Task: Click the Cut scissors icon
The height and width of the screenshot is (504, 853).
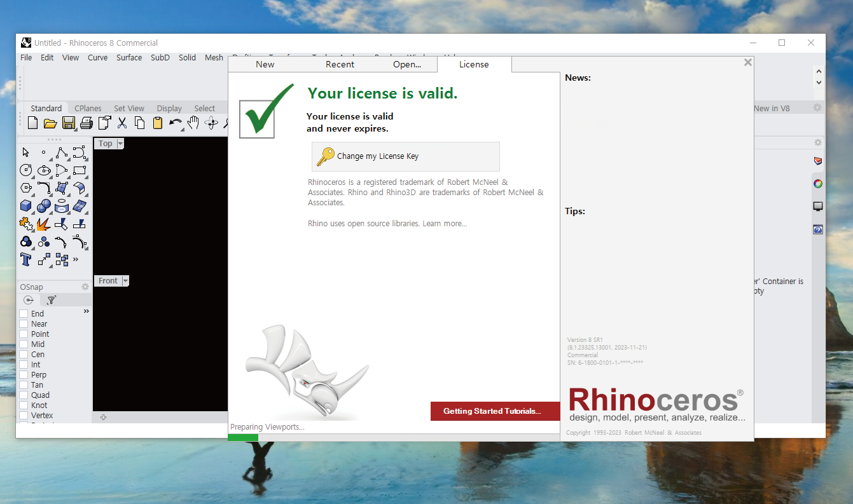Action: (x=122, y=123)
